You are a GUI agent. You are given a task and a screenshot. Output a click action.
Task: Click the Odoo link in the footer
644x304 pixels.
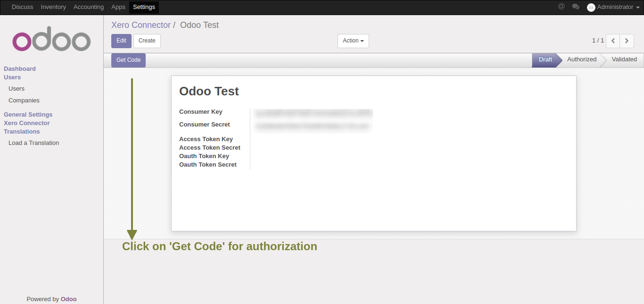[x=69, y=299]
